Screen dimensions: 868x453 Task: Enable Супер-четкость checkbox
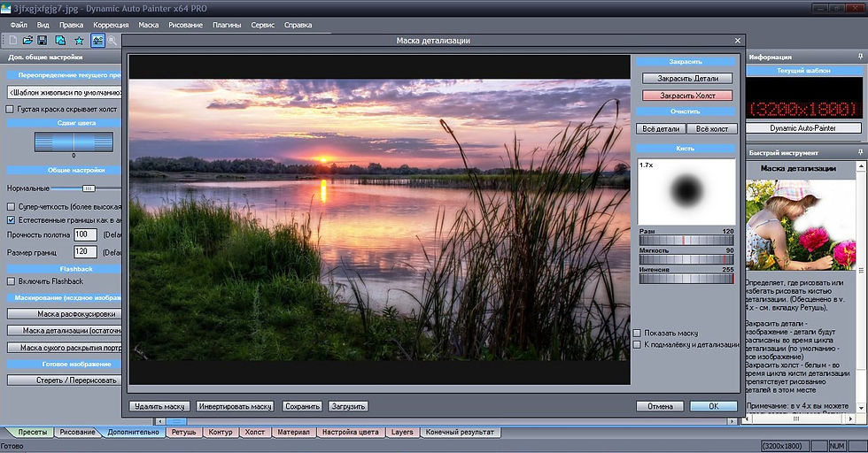click(x=11, y=206)
